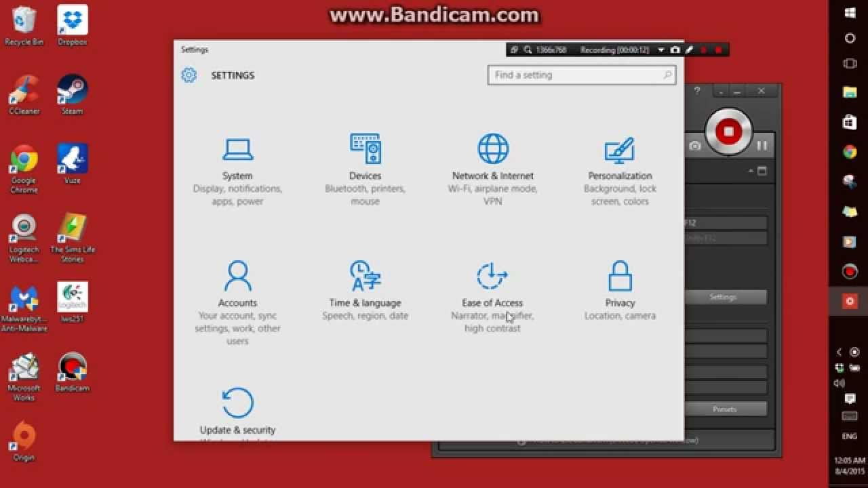Click the camera icon on recording bar

tap(675, 50)
